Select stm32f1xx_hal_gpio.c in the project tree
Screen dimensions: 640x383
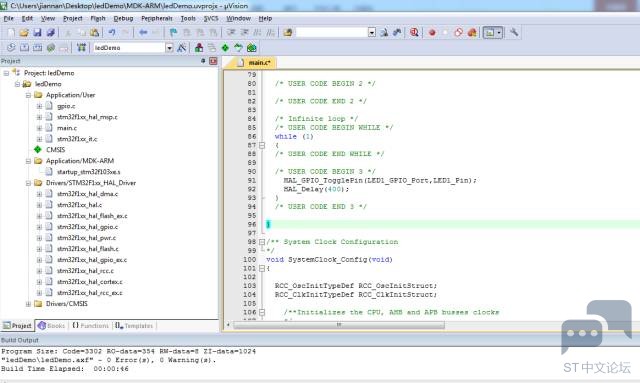87,227
